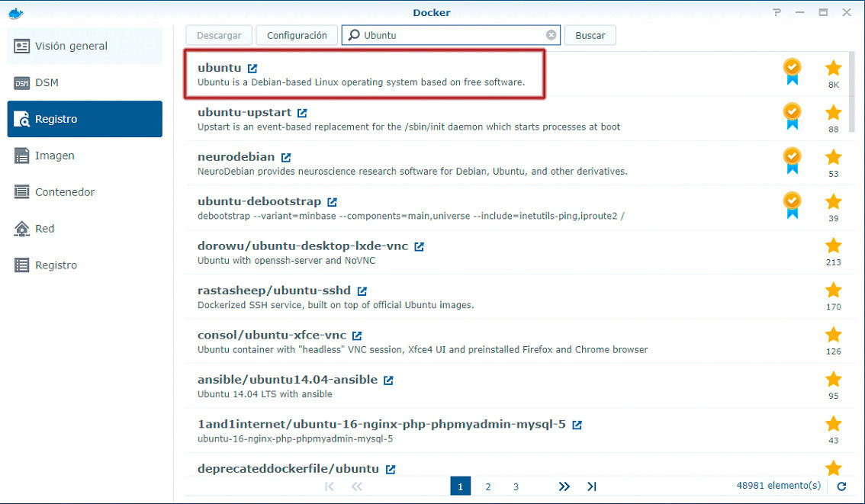
Task: Select the highlighted Registro sidebar item
Action: click(85, 119)
